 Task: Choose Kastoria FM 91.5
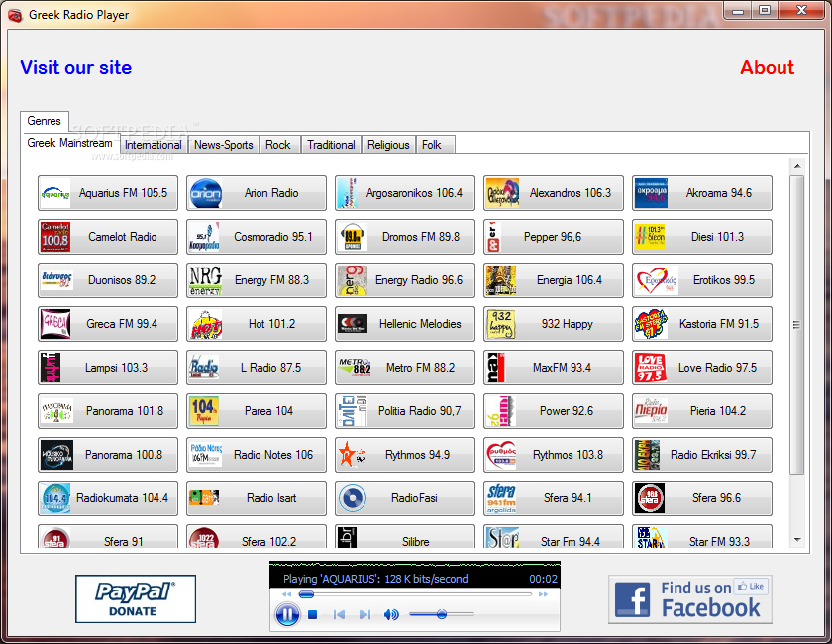pos(702,324)
